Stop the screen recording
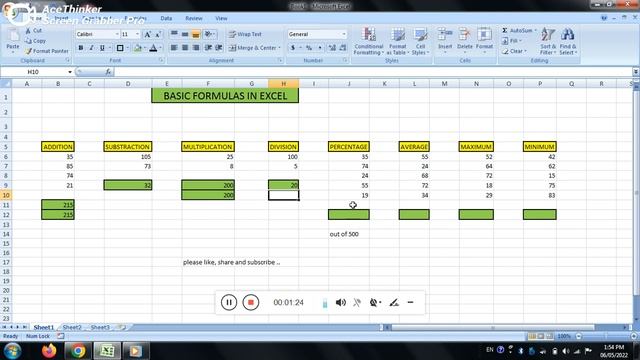640x360 pixels. (251, 302)
